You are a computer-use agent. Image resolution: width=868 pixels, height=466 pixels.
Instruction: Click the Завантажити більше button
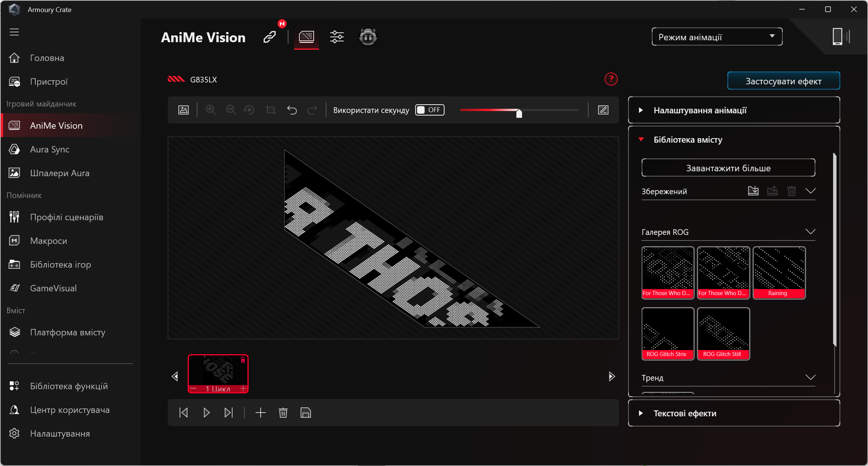[x=728, y=168]
